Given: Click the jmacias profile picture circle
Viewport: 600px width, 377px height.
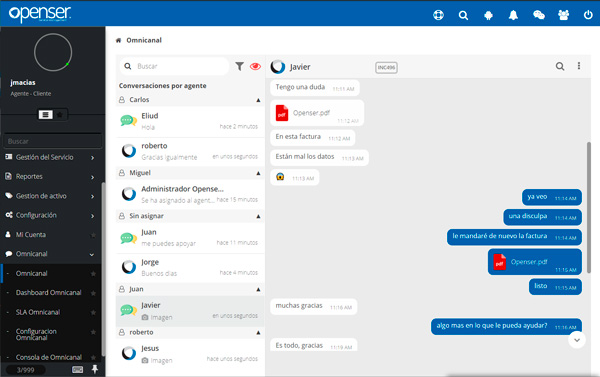Looking at the screenshot, I should pos(53,52).
